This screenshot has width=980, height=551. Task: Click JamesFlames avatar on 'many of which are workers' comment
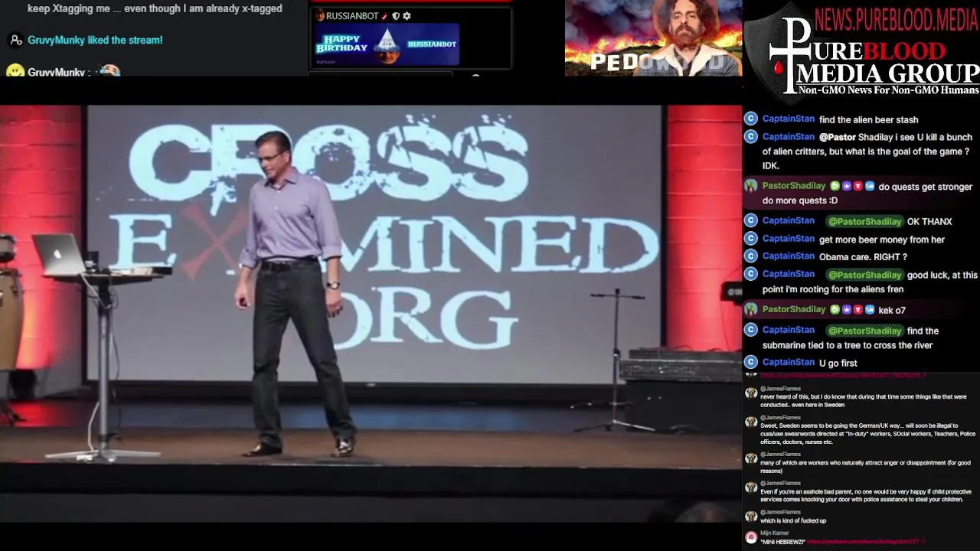[x=751, y=458]
